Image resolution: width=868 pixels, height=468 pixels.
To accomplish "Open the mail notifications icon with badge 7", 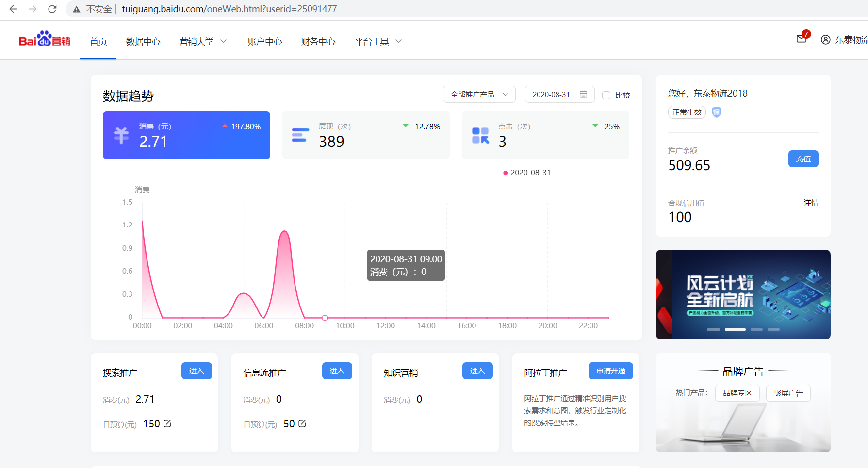I will (x=803, y=37).
